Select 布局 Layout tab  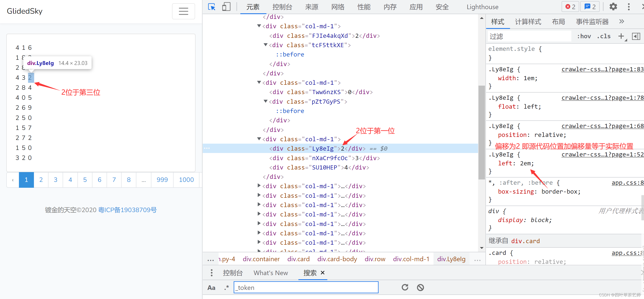tap(558, 22)
